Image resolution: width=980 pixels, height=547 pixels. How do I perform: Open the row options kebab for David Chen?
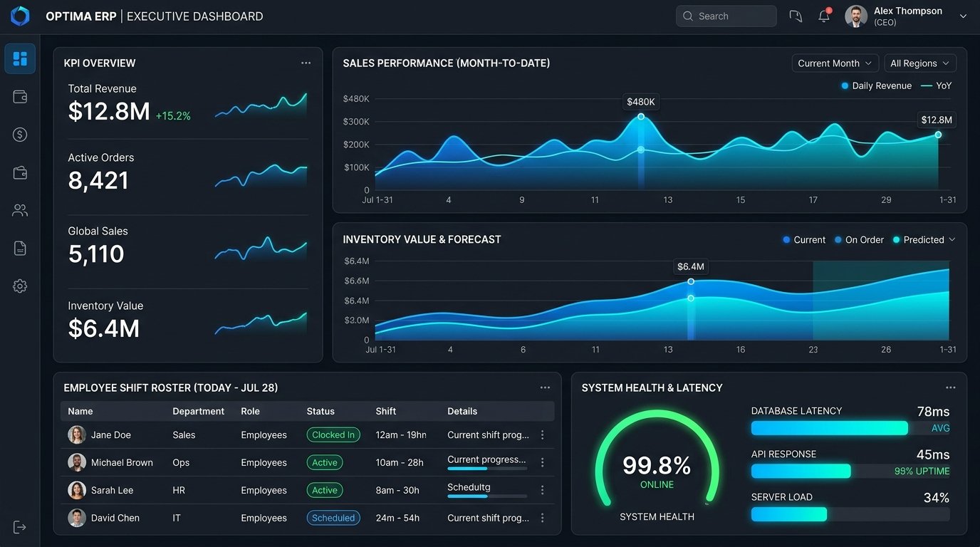coord(543,519)
